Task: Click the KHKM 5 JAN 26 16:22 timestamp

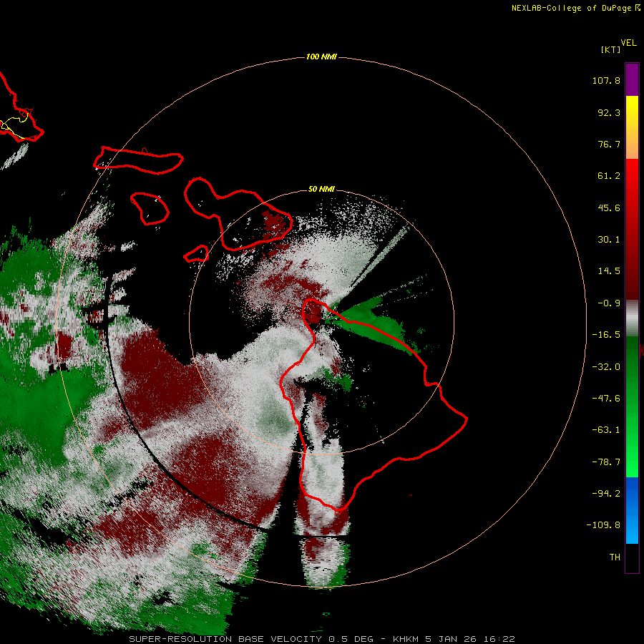Action: click(454, 639)
